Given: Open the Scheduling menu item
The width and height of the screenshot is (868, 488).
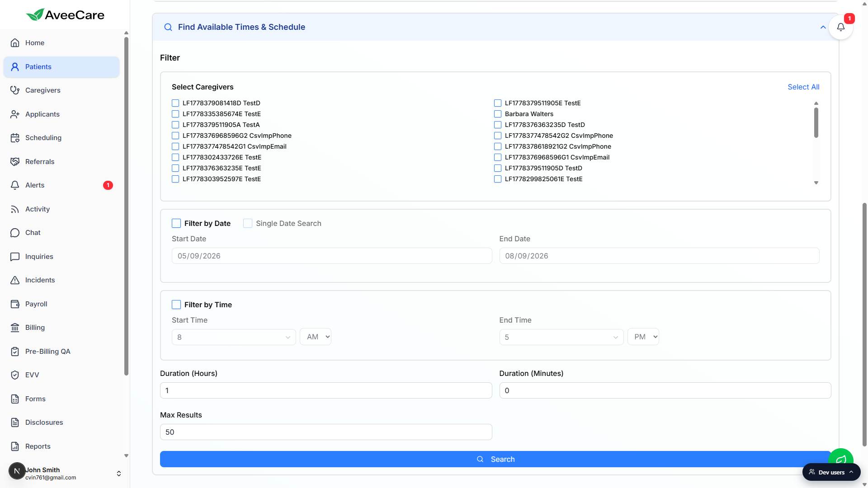Looking at the screenshot, I should (x=61, y=138).
